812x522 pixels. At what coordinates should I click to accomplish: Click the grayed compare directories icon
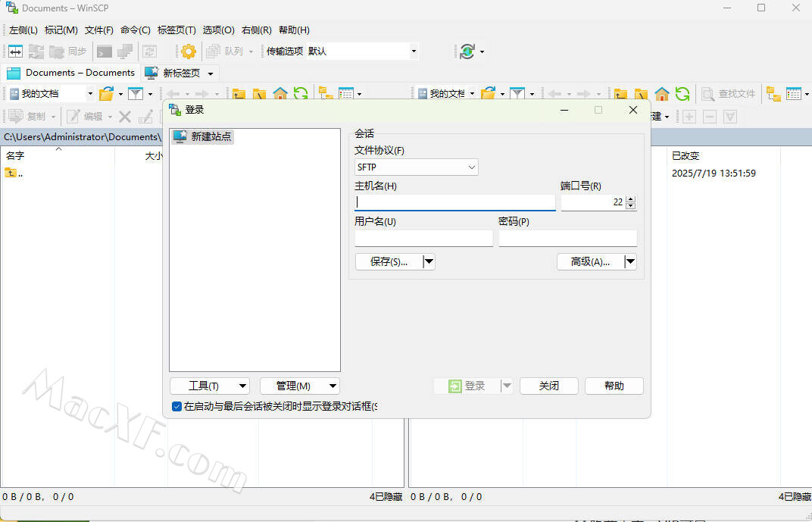36,52
